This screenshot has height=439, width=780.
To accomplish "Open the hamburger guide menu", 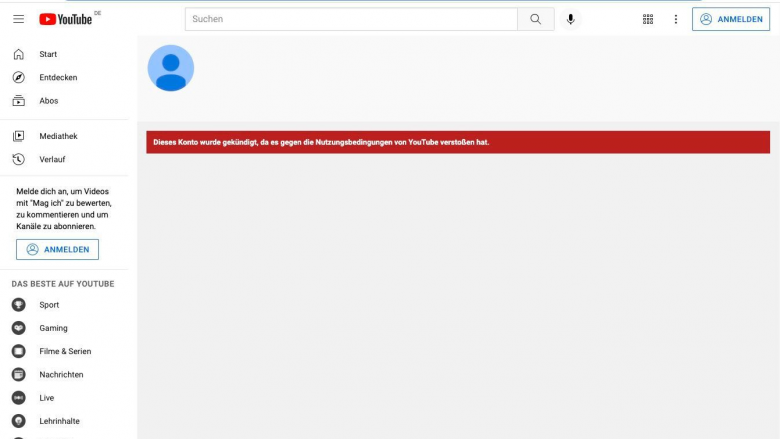I will 18,19.
